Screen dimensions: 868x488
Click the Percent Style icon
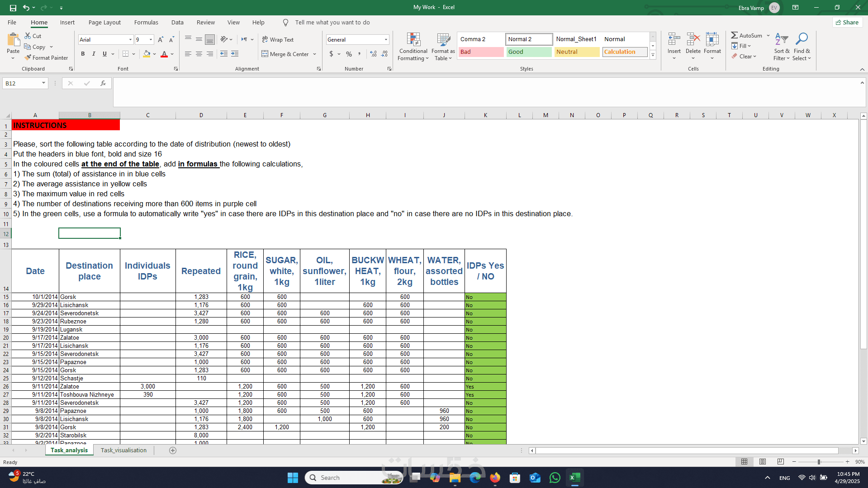(349, 54)
